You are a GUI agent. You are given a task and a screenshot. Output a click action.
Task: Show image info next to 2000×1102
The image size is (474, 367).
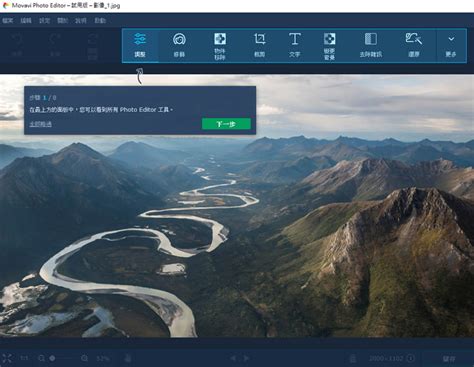click(x=411, y=358)
